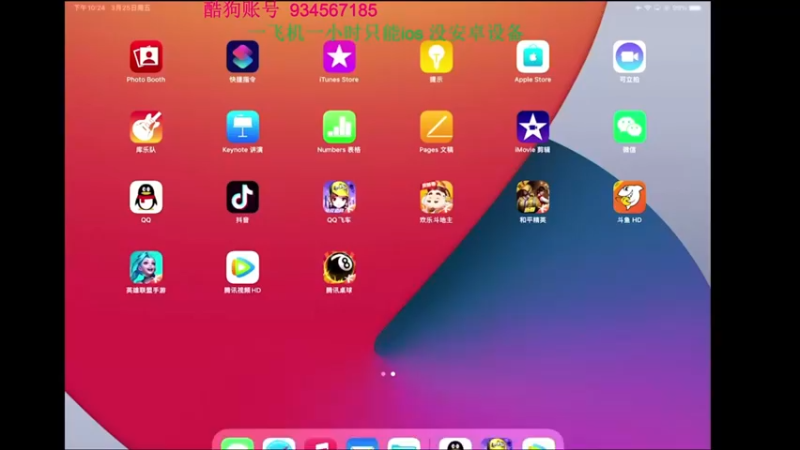Open 腾讯视频 HD app
Image resolution: width=800 pixels, height=450 pixels.
[x=242, y=267]
